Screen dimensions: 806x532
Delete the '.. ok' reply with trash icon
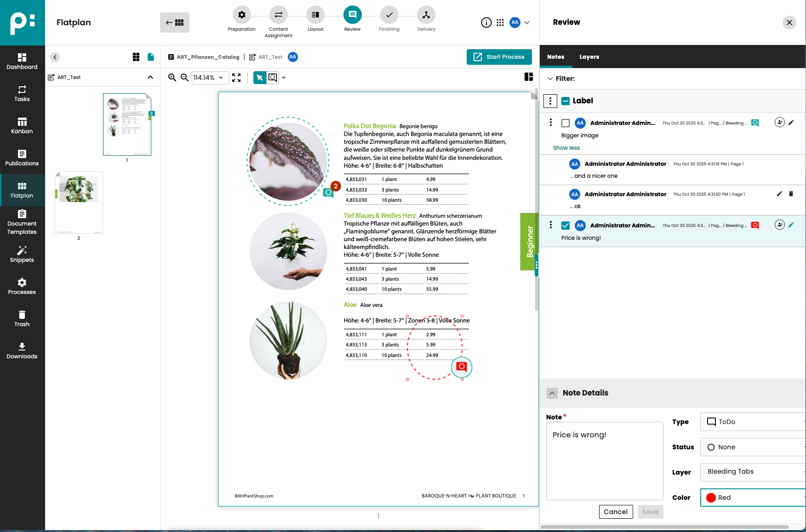coord(791,194)
